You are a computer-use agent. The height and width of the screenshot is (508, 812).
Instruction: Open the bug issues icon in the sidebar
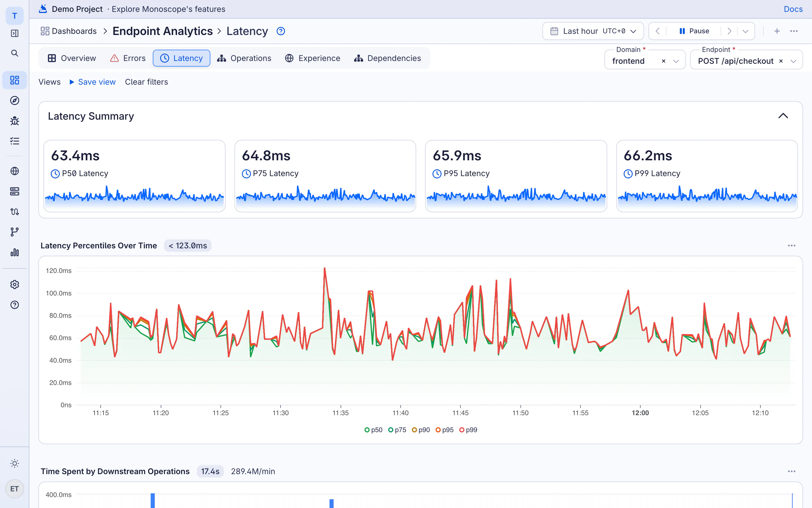[x=14, y=121]
